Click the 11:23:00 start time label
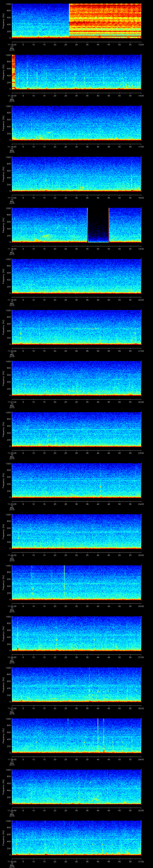Viewport: 153px width, 868px height. click(12, 504)
